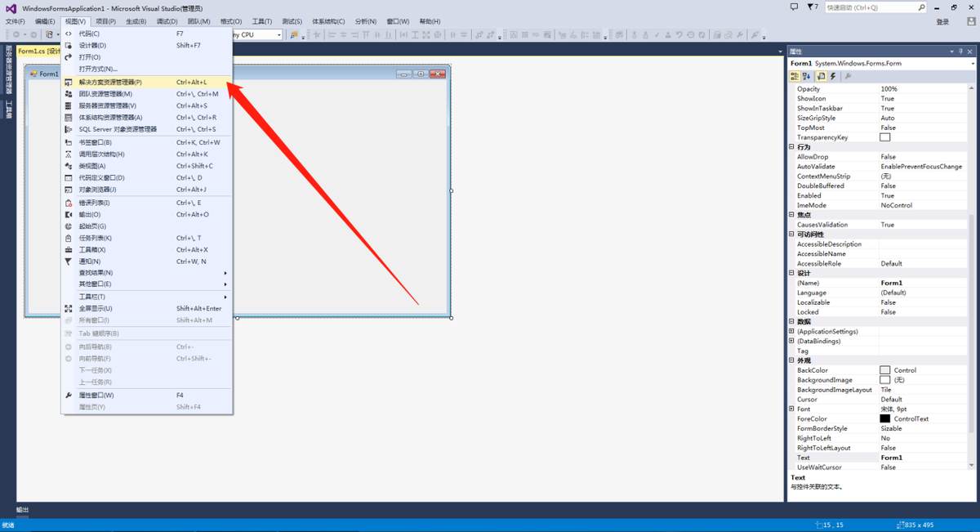
Task: Choose 全屏显示(U) full screen
Action: click(147, 309)
